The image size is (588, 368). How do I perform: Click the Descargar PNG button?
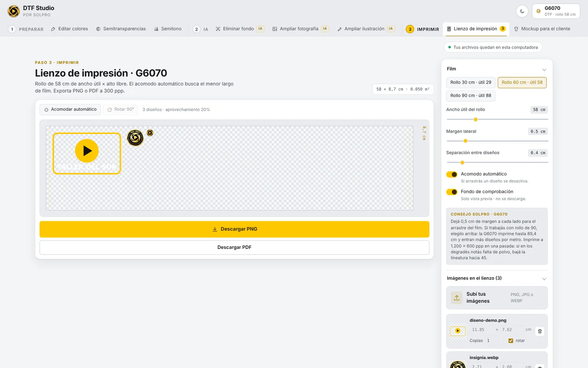tap(234, 229)
